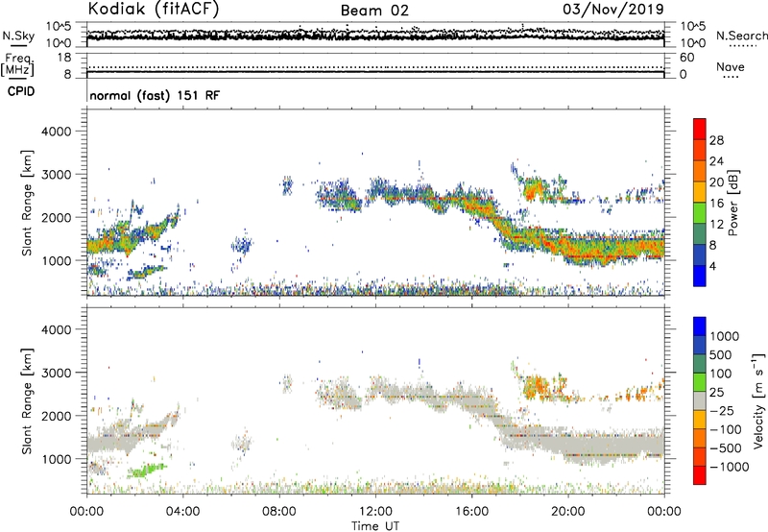Click the '10^5' label beside N.Search
This screenshot has width=768, height=532.
(692, 26)
